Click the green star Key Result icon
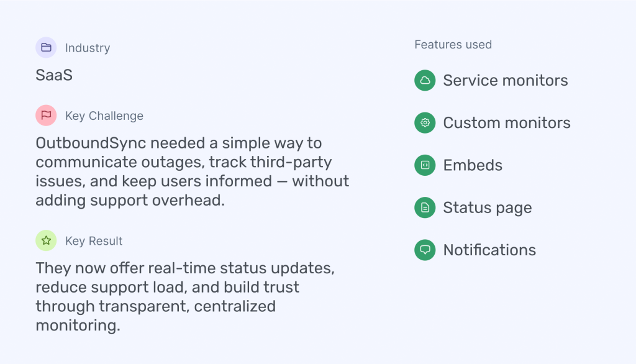Screen dimensions: 636x364 coord(46,240)
